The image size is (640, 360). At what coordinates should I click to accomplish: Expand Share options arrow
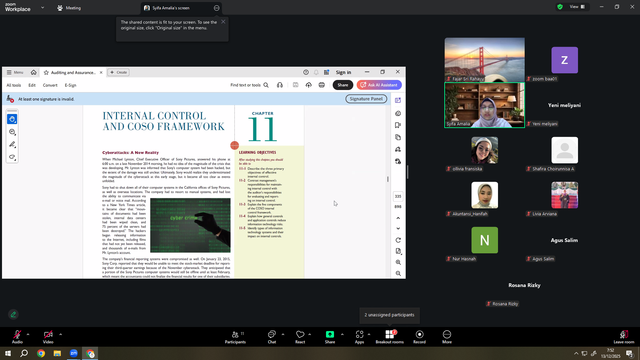342,334
